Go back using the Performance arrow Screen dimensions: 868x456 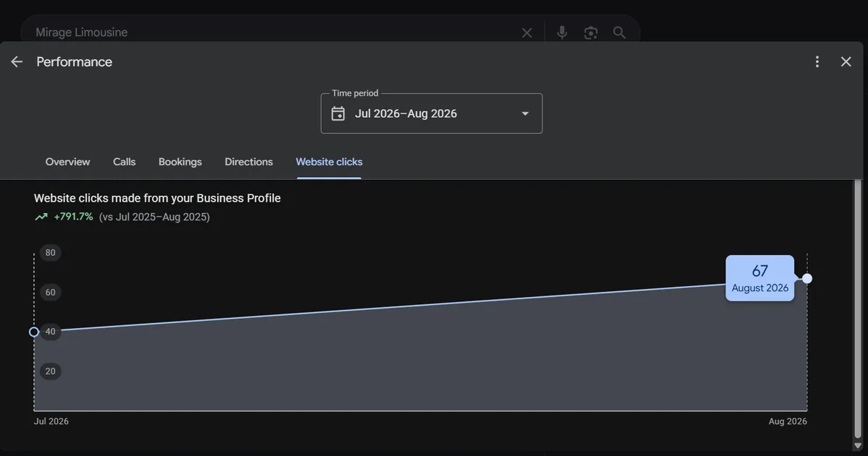pyautogui.click(x=17, y=62)
